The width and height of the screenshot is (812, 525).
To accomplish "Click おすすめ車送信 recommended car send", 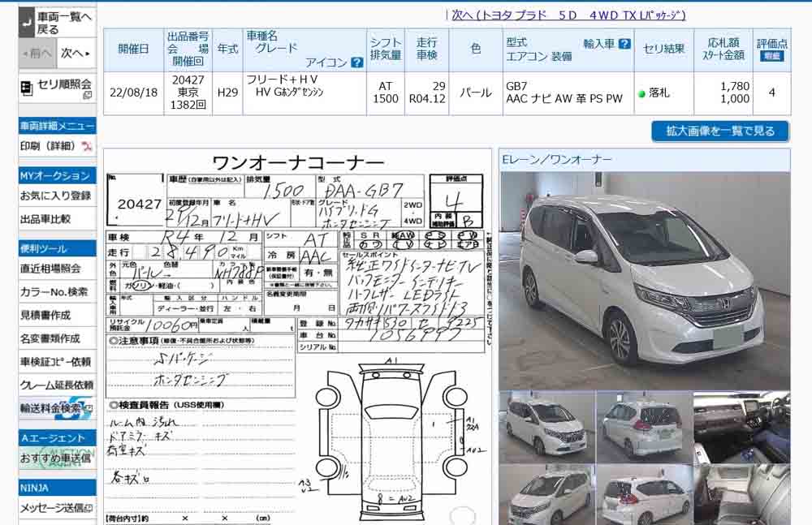I will tap(55, 458).
